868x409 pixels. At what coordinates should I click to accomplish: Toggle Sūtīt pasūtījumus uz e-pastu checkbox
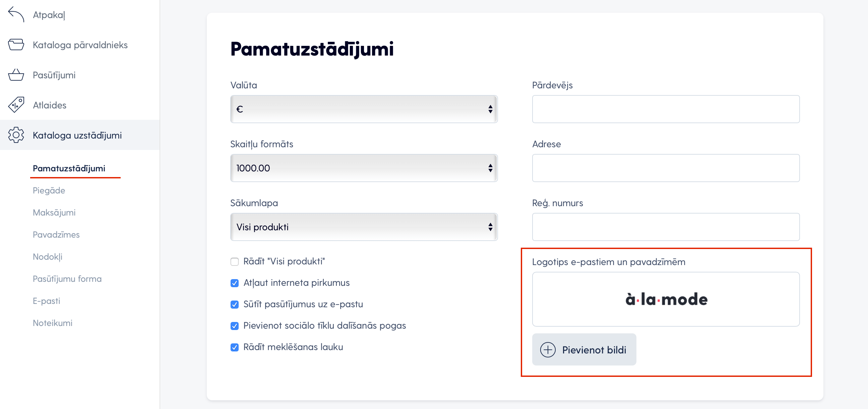[235, 304]
